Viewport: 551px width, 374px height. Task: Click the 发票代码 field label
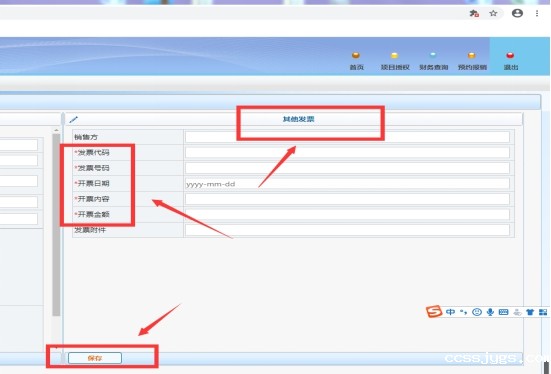click(x=92, y=153)
